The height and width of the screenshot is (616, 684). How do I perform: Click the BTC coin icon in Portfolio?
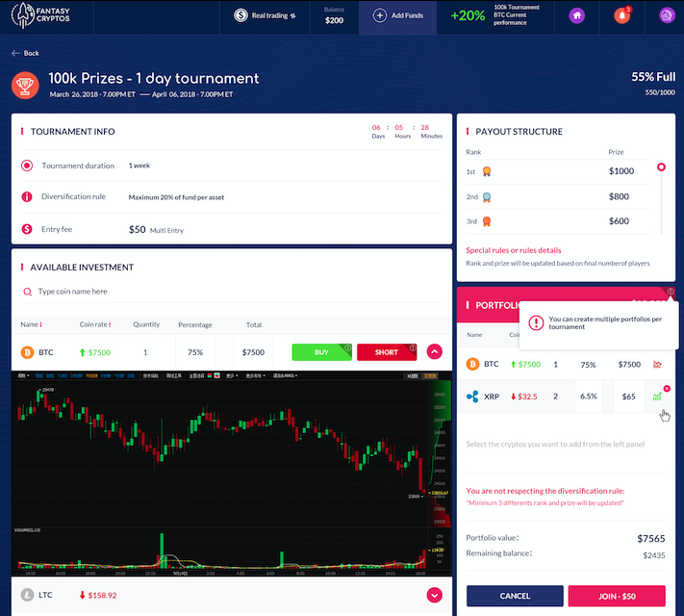[472, 364]
